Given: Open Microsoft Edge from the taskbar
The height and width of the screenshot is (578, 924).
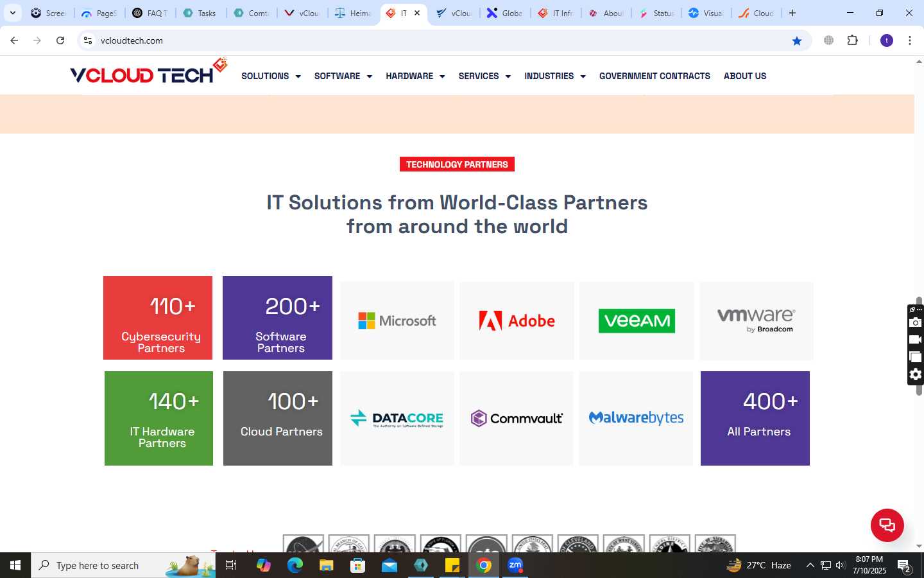Looking at the screenshot, I should pos(295,565).
